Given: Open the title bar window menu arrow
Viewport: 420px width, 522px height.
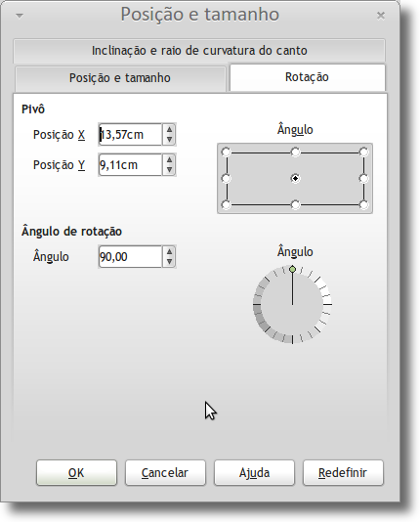Looking at the screenshot, I should 20,16.
